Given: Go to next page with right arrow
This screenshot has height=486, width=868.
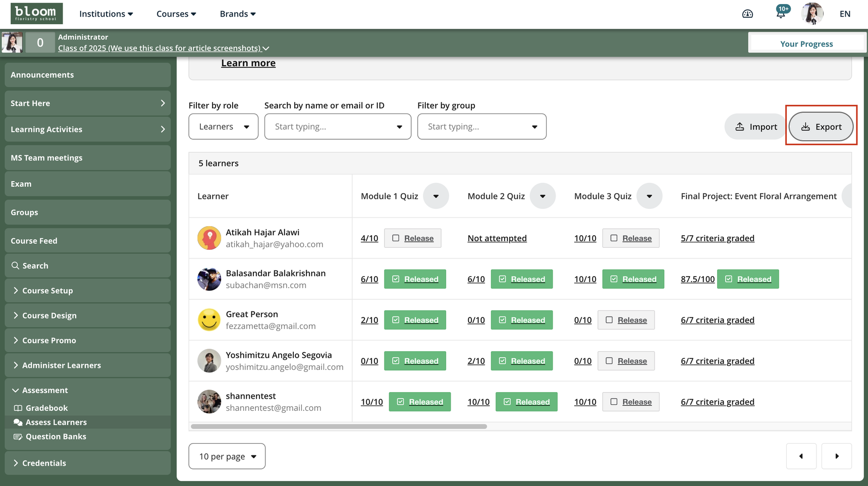Looking at the screenshot, I should point(837,456).
